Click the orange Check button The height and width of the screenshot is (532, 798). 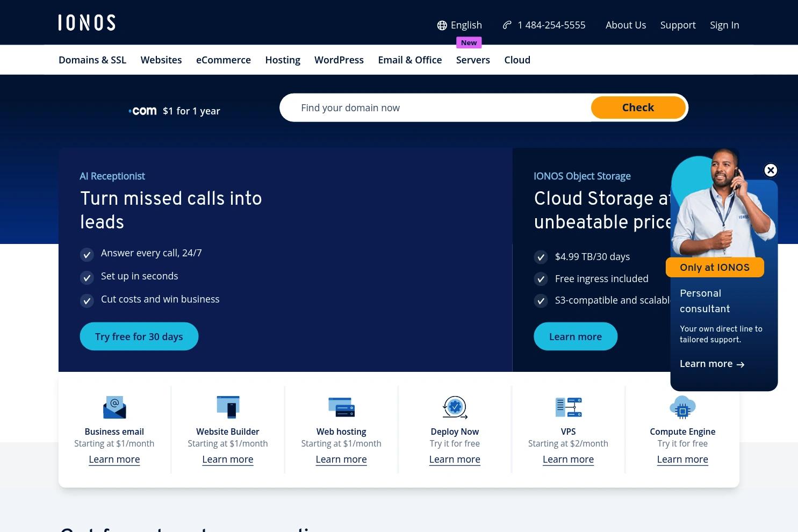point(638,107)
